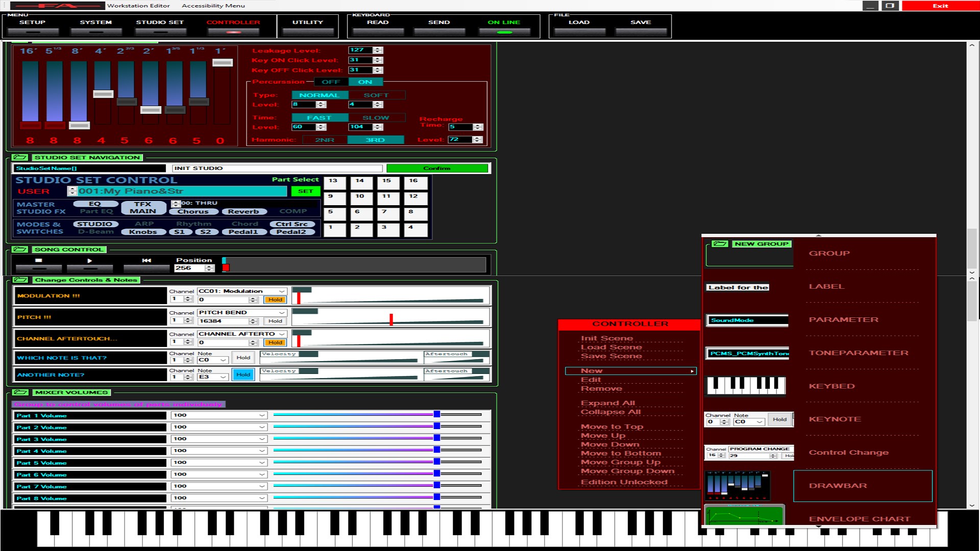Choose the Envelope Chart thumbnail
Screen dimensions: 980x551
click(744, 515)
